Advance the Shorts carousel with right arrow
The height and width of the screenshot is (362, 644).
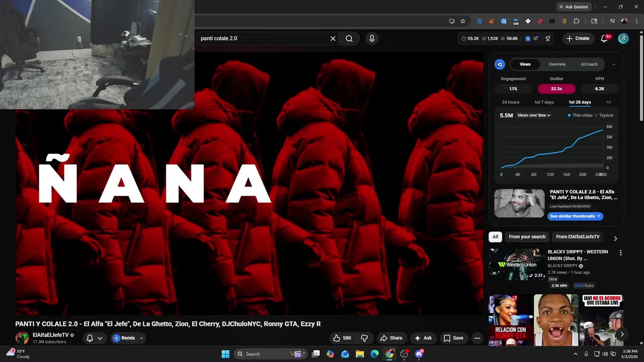pyautogui.click(x=622, y=334)
